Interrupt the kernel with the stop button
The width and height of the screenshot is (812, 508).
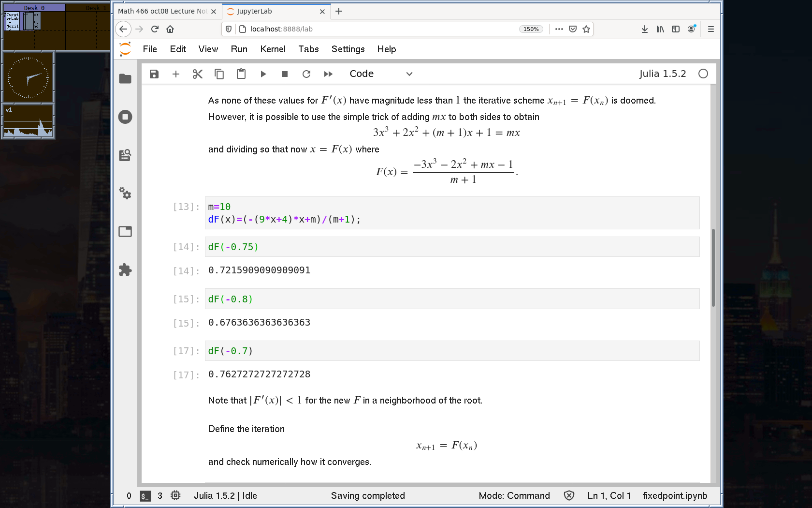tap(285, 74)
